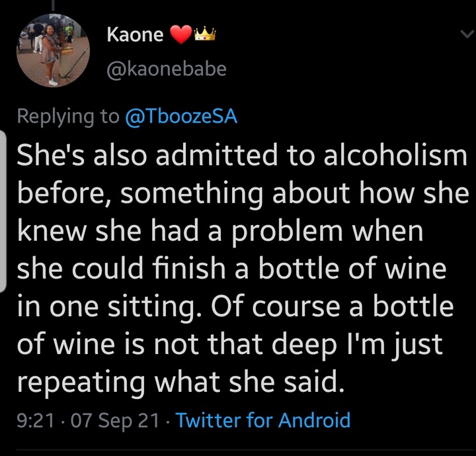Open the Twitter for Android source link
476x456 pixels.
[263, 420]
